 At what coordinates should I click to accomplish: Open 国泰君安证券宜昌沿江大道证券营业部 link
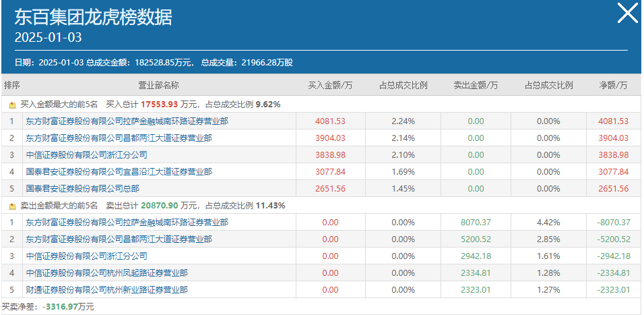pyautogui.click(x=119, y=172)
